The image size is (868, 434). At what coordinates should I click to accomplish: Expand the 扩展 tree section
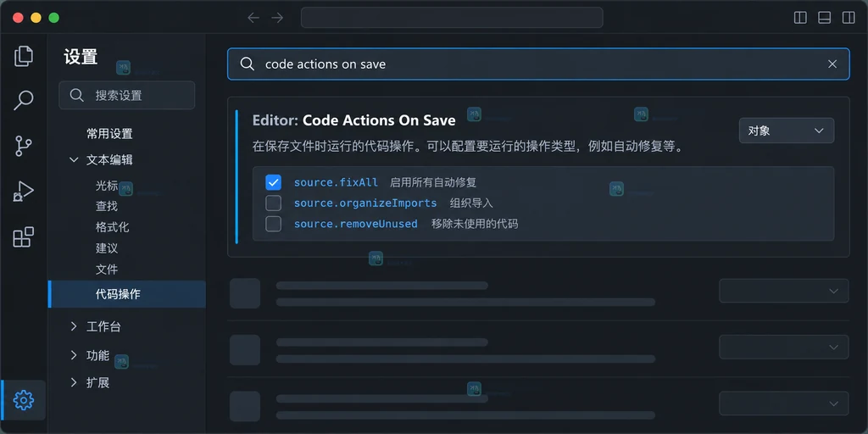coord(74,382)
